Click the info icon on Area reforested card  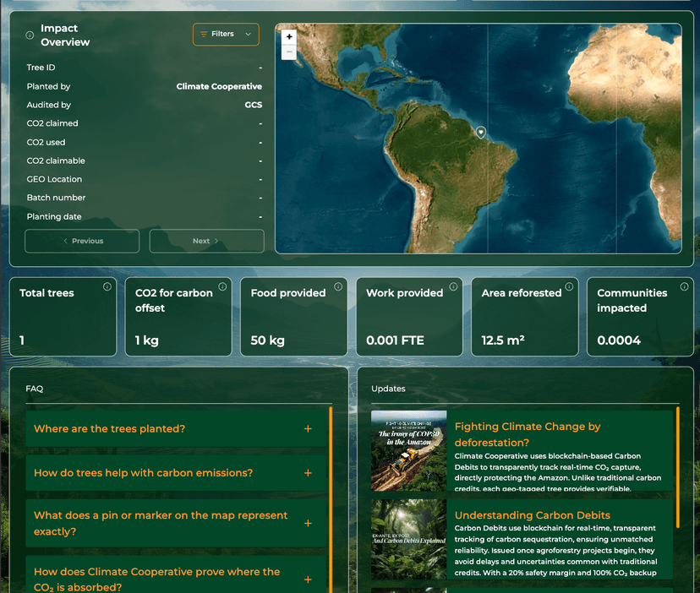(569, 286)
